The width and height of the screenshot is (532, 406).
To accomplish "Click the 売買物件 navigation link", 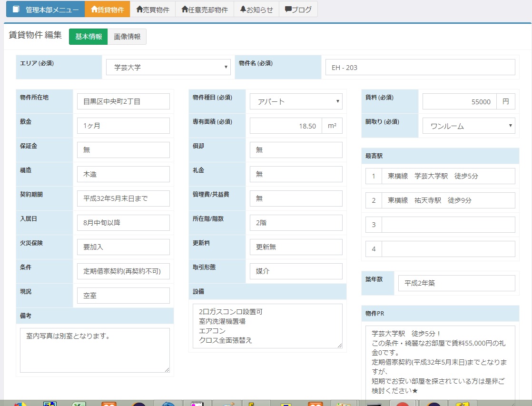I will click(x=153, y=9).
